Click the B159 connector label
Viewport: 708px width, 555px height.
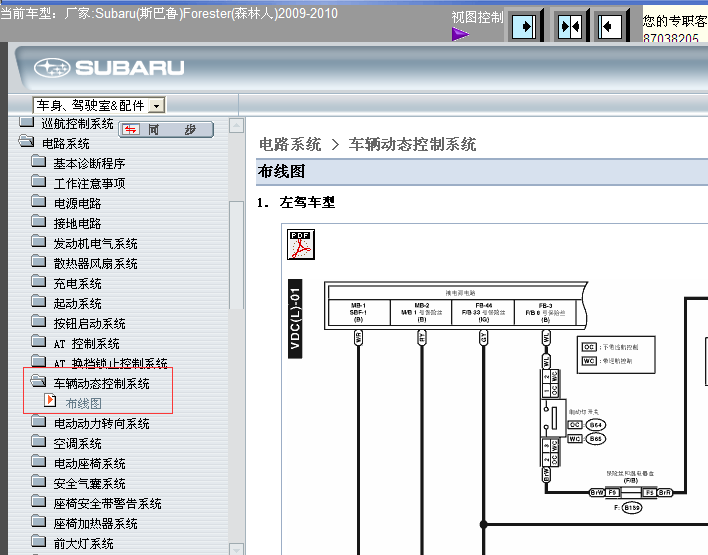coord(631,508)
